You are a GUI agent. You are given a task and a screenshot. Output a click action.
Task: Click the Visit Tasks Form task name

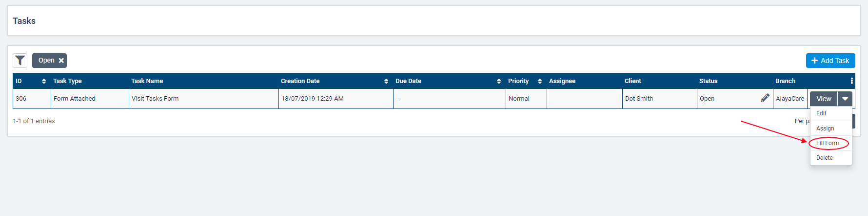[x=155, y=99]
